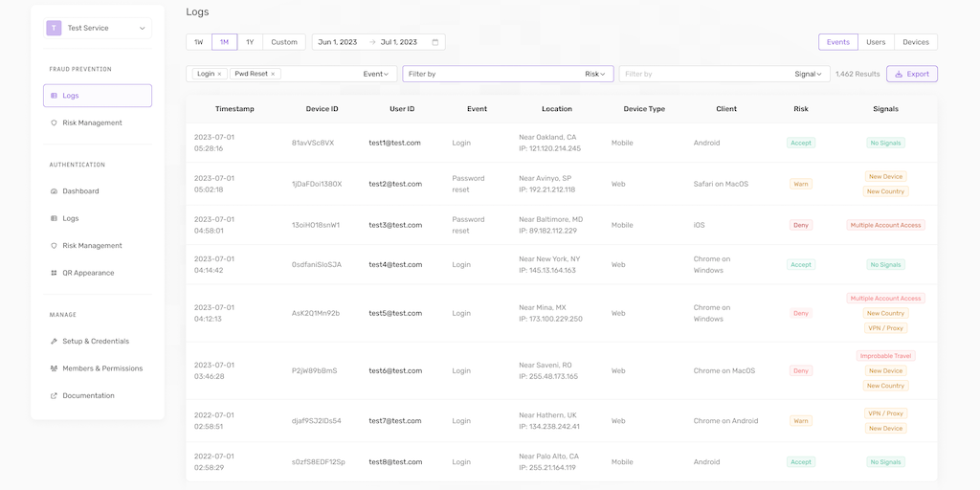Viewport: 980px width, 490px height.
Task: Open the Signal filter dropdown
Action: tap(810, 74)
